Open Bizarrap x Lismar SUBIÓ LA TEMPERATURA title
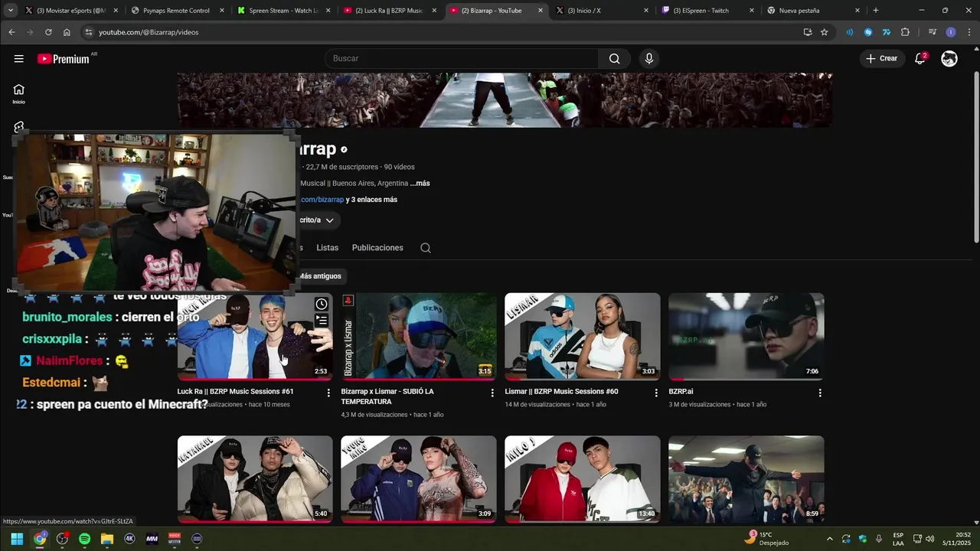Image resolution: width=980 pixels, height=551 pixels. tap(387, 396)
